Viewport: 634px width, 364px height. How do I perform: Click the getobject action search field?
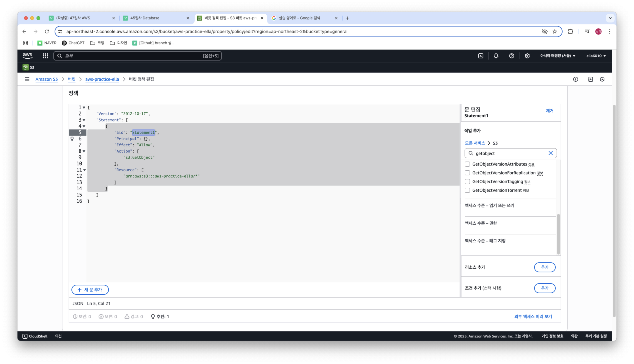(x=510, y=153)
